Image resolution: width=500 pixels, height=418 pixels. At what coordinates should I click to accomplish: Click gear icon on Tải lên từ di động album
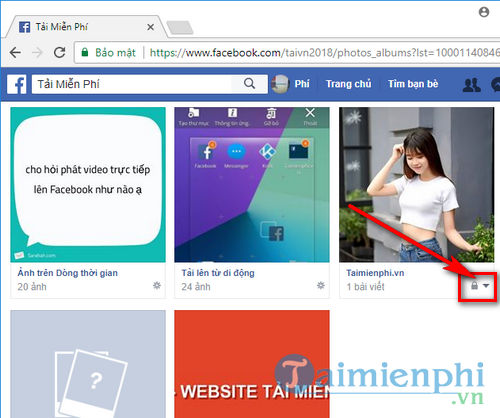point(321,285)
